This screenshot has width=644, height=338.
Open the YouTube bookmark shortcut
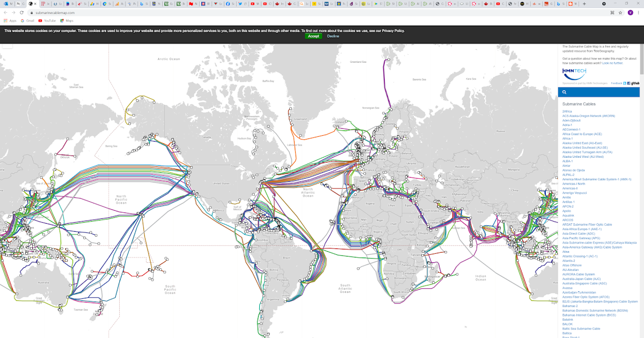pos(41,20)
